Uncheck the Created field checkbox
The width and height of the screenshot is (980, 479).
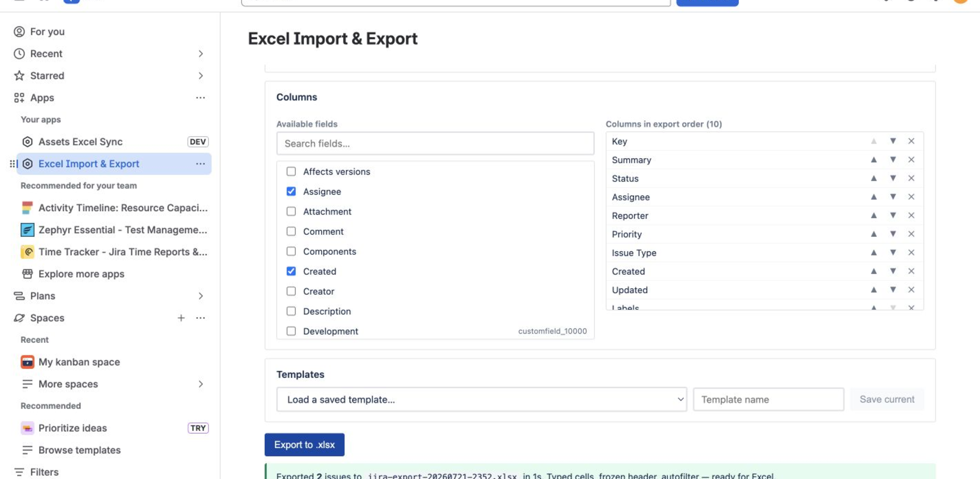click(291, 271)
